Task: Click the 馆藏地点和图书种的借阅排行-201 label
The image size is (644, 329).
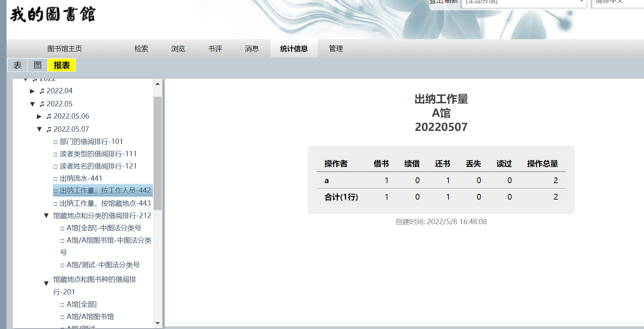Action: pyautogui.click(x=94, y=286)
